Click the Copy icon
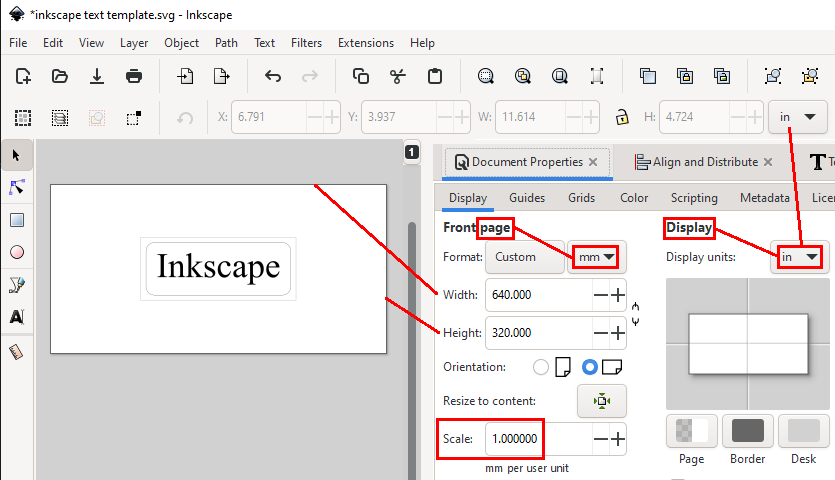The image size is (835, 480). [x=361, y=76]
